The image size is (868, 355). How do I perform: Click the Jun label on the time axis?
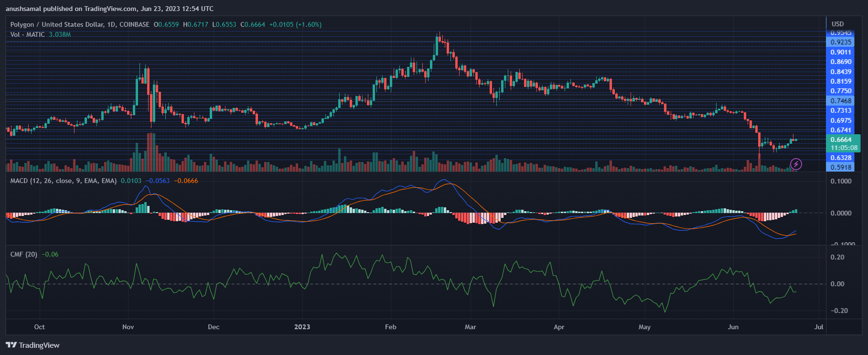[x=733, y=327]
